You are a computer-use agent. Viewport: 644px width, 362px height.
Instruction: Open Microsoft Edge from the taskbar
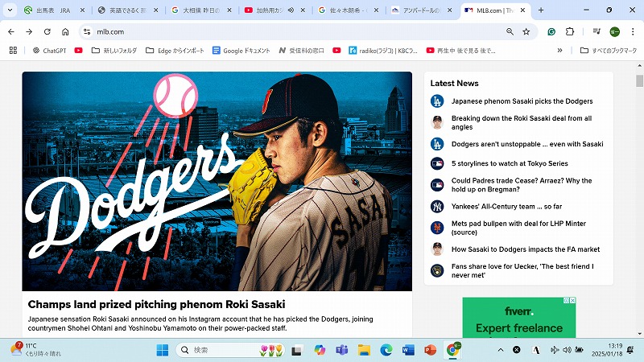tap(386, 350)
